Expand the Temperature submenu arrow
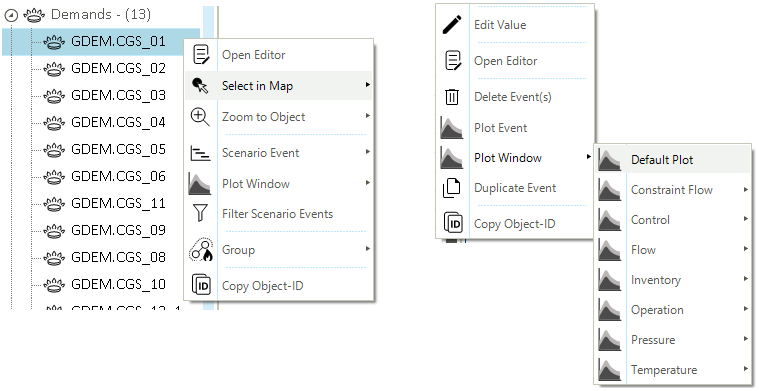This screenshot has height=391, width=759. point(746,369)
